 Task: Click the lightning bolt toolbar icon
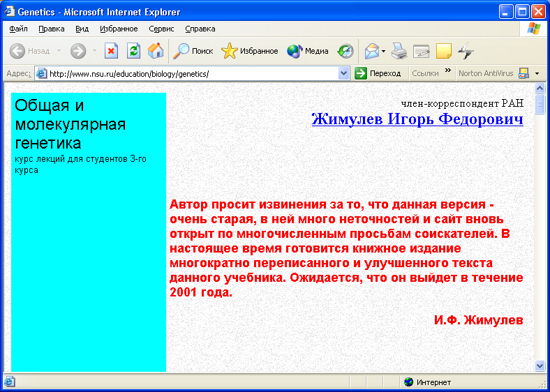(466, 51)
